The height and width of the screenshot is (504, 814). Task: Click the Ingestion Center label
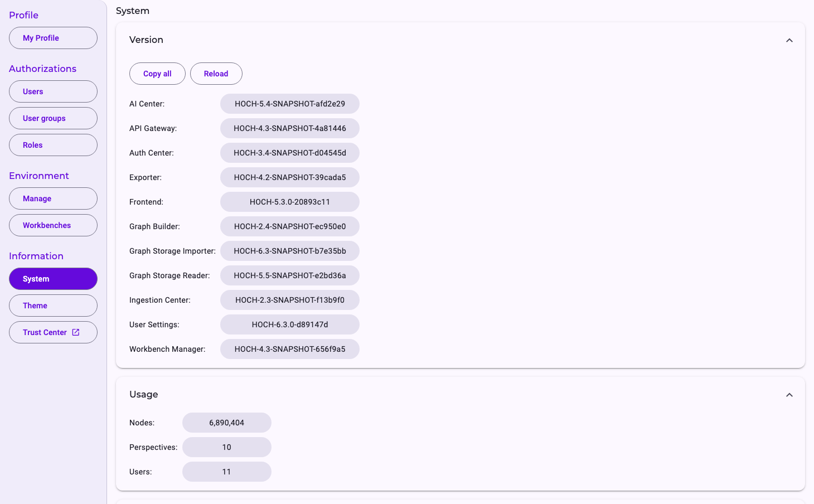pos(160,300)
